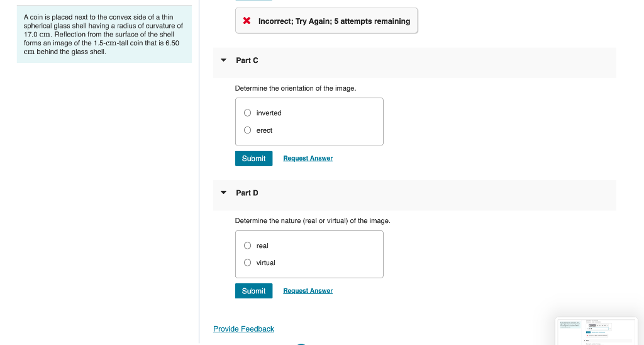Click 'Determine the nature' question text
The image size is (644, 345).
[x=313, y=221]
